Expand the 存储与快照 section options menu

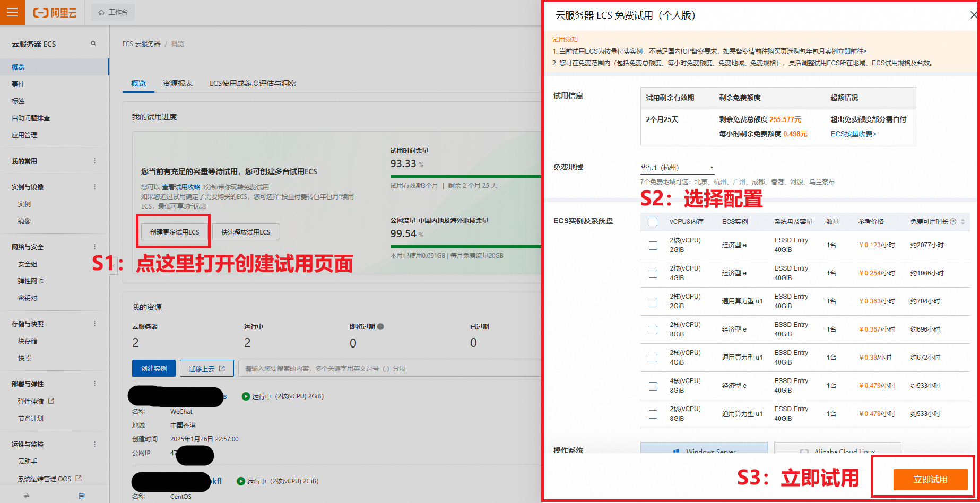point(95,324)
